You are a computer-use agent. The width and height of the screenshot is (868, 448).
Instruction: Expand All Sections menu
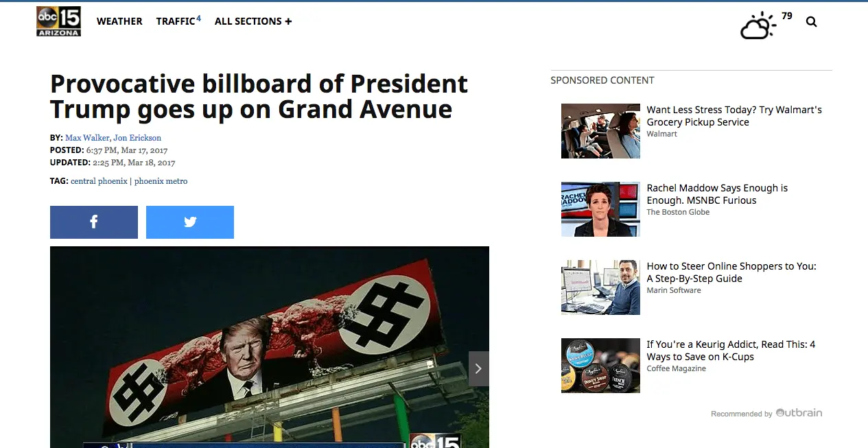click(x=253, y=21)
